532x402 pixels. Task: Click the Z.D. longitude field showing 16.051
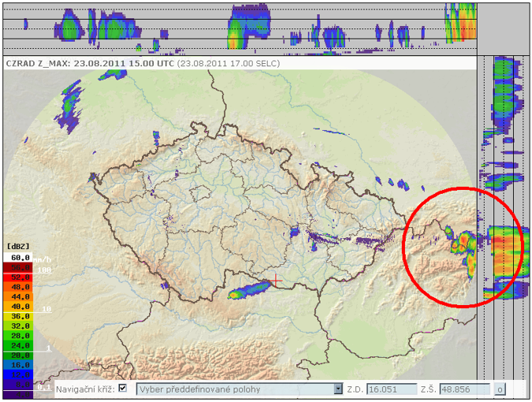click(390, 389)
